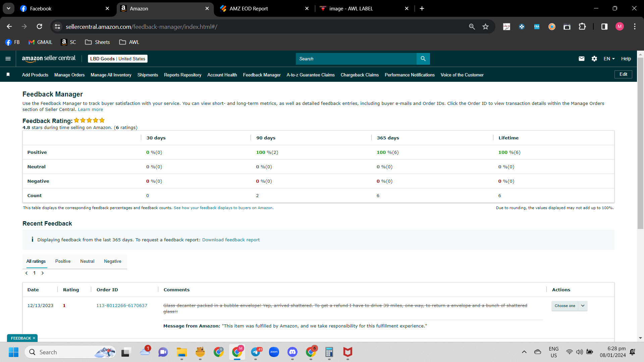644x362 pixels.
Task: Open A-to-z Guarantee Claims
Action: point(311,75)
